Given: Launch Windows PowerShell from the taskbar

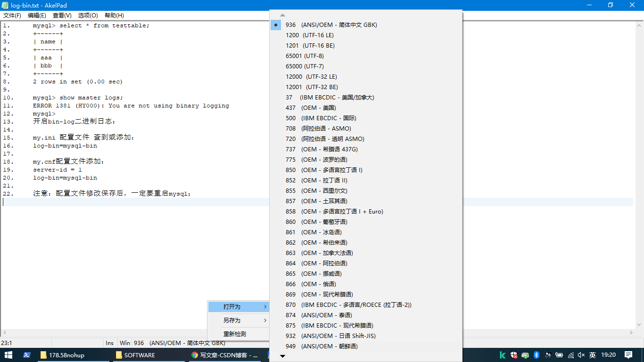Looking at the screenshot, I should [27, 355].
